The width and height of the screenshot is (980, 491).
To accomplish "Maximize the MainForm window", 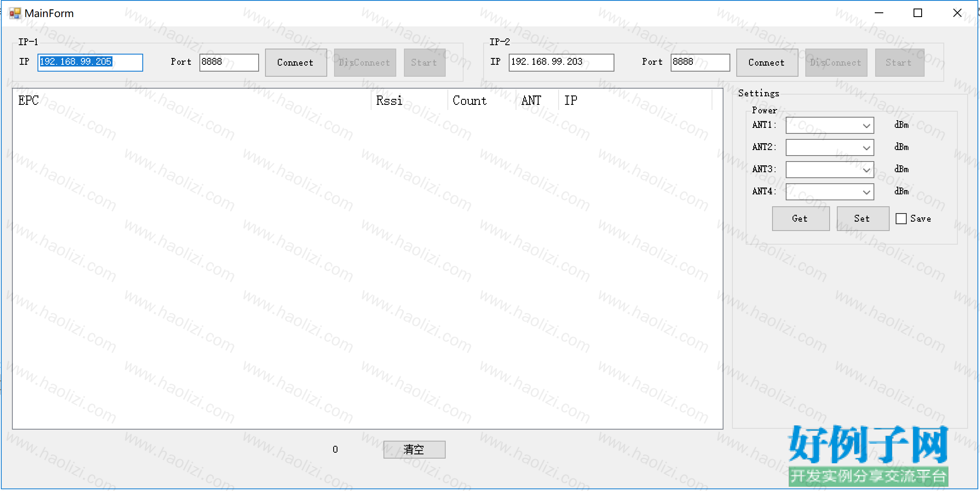I will click(918, 13).
